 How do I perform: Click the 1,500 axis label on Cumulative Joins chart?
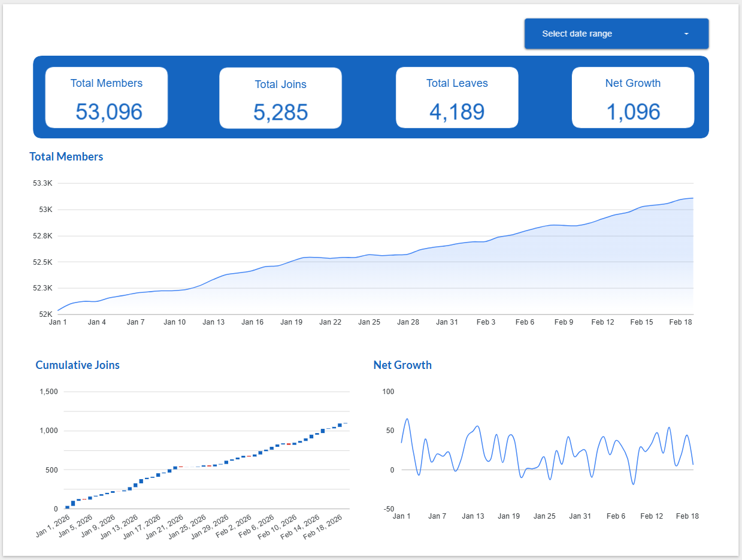tap(49, 392)
